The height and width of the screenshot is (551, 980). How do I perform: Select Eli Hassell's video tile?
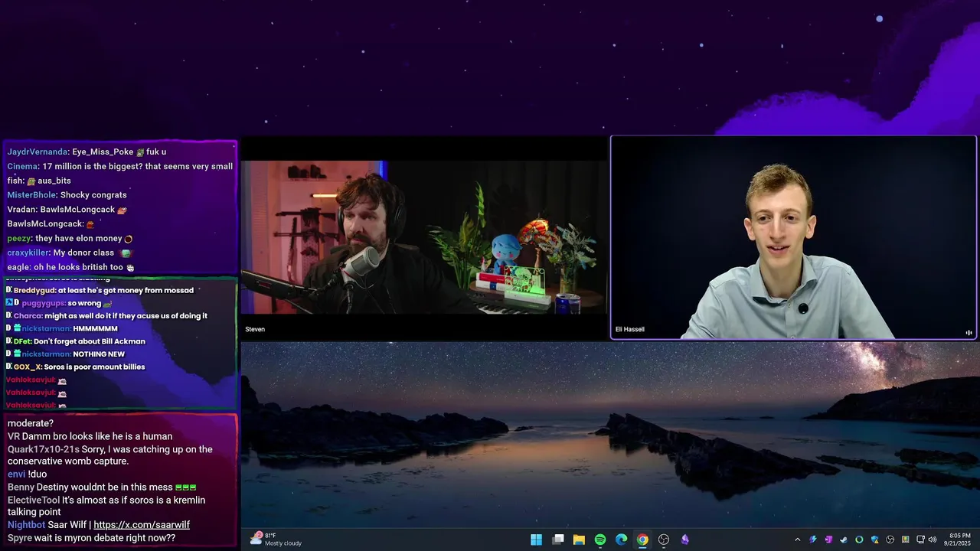[793, 237]
